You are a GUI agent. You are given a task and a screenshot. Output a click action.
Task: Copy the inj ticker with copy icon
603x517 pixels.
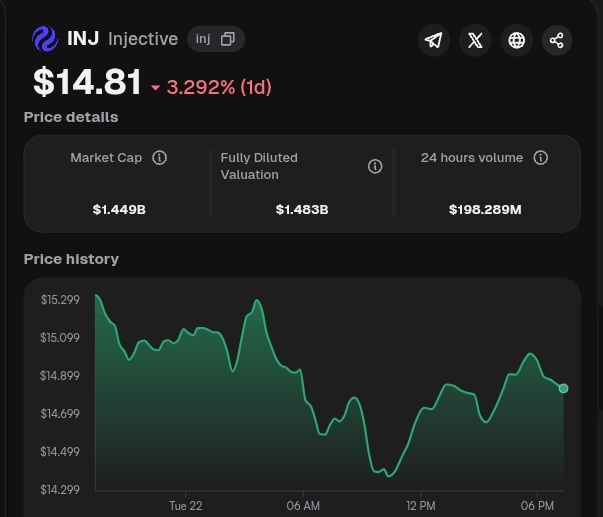[228, 39]
